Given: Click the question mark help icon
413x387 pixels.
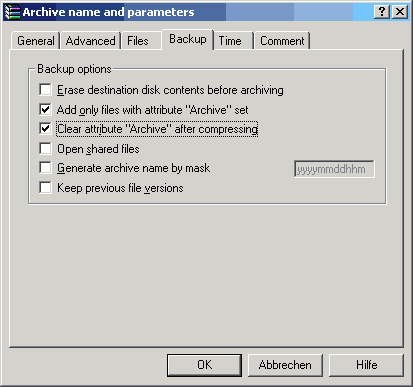Looking at the screenshot, I should coord(382,12).
